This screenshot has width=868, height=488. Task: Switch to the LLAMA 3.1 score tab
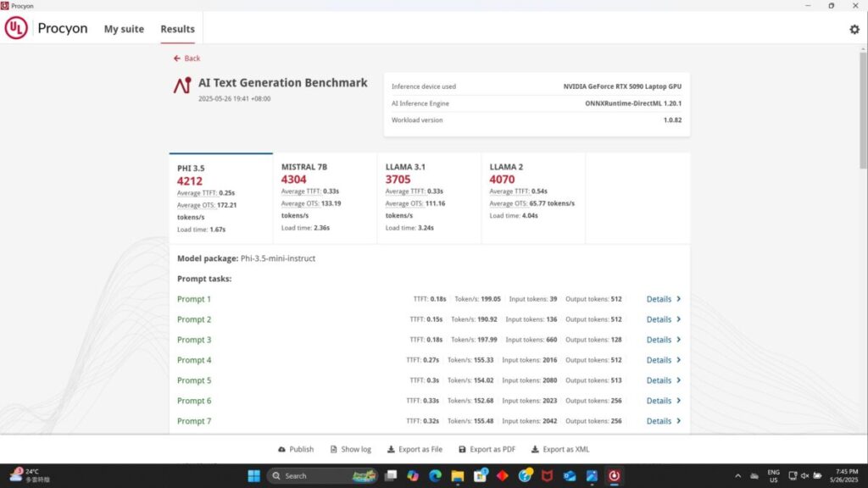click(x=429, y=198)
